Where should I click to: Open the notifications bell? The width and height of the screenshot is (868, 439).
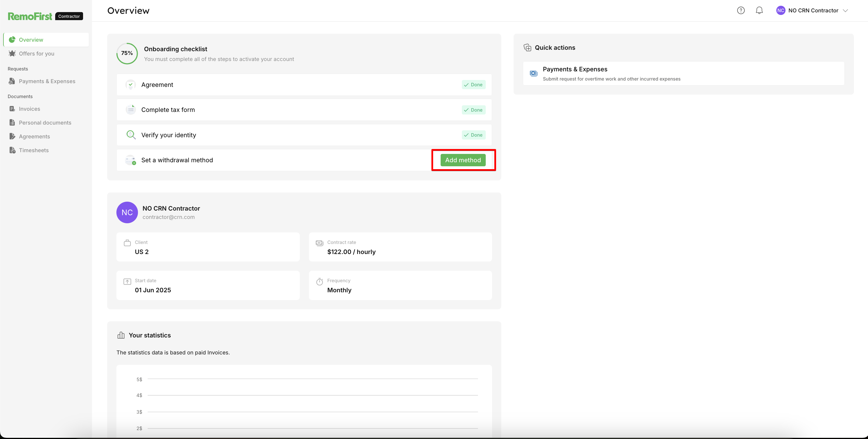[759, 10]
